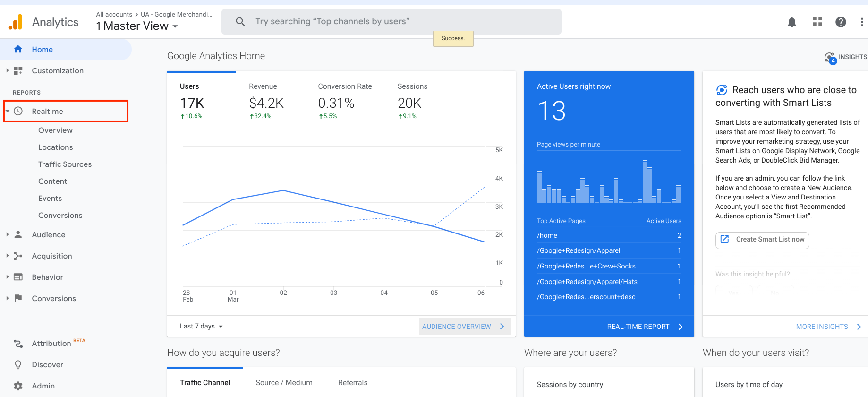868x397 pixels.
Task: Click the Create Smart List now button
Action: tap(762, 240)
